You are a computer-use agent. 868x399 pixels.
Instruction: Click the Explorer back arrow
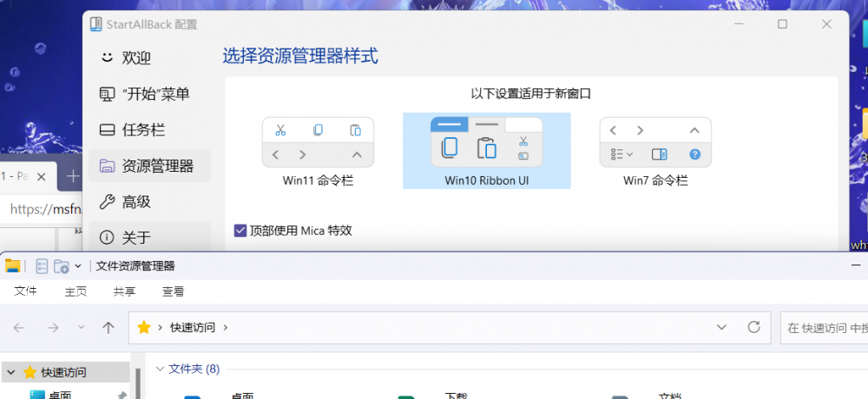tap(19, 328)
